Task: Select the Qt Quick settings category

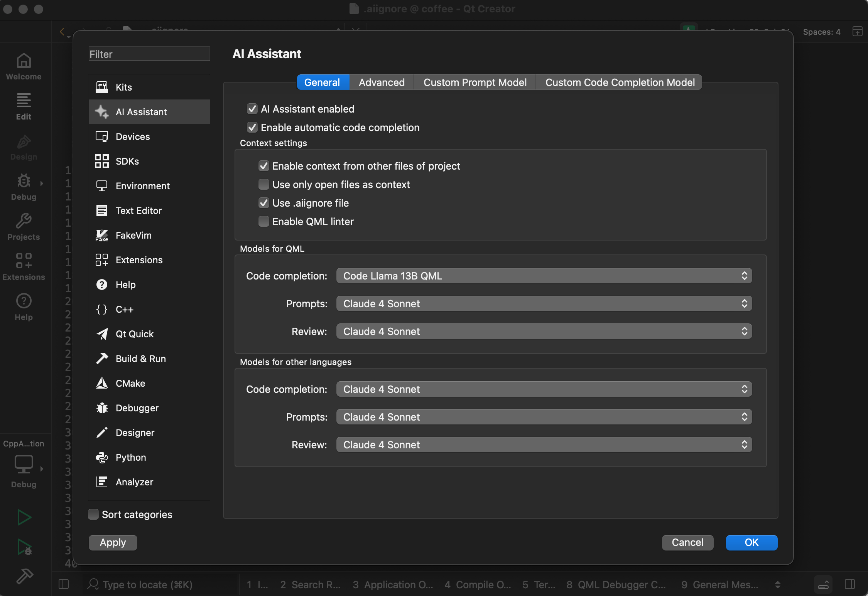Action: click(134, 334)
